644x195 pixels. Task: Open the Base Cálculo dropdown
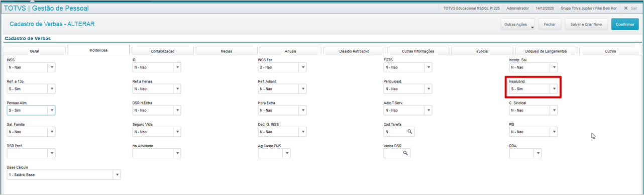click(117, 175)
